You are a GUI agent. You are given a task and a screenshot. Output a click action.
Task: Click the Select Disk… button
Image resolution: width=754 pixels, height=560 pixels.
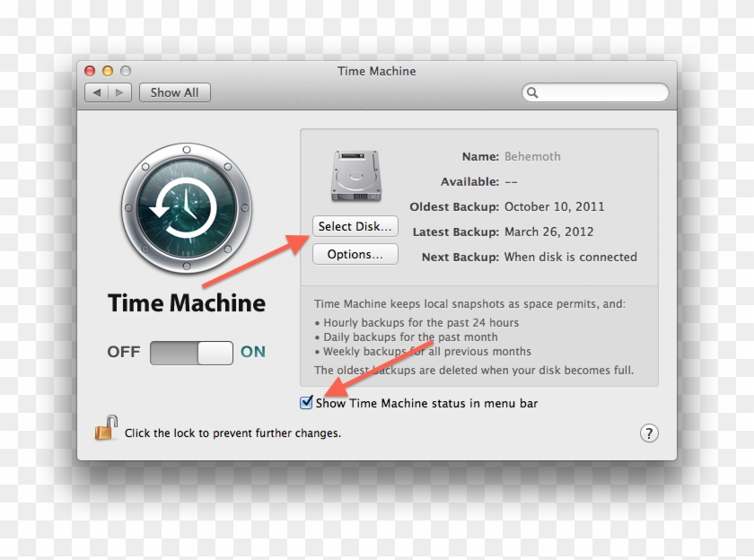pos(355,226)
